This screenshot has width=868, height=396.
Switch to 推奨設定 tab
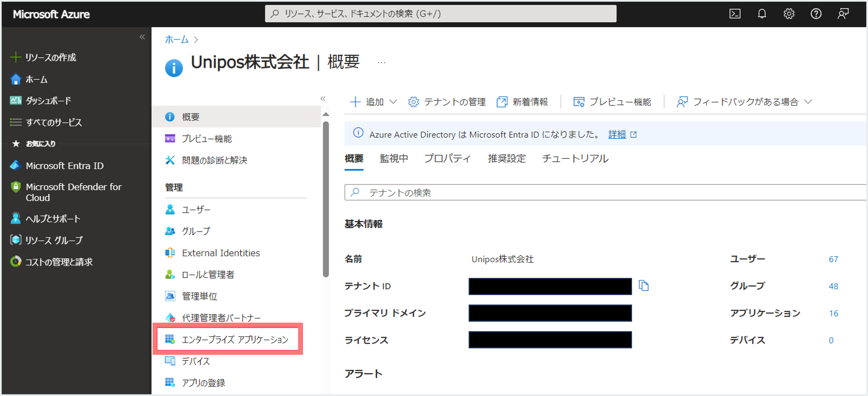[507, 158]
